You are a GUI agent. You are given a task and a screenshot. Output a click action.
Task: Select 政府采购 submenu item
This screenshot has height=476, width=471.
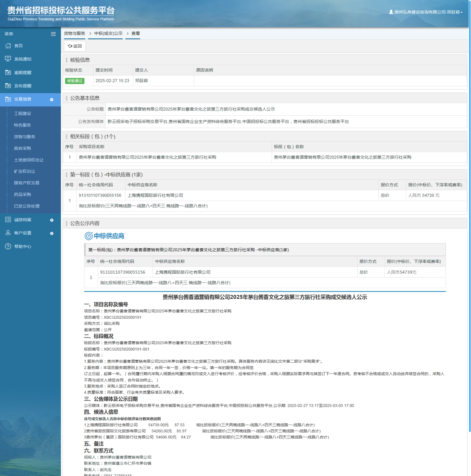tap(22, 148)
